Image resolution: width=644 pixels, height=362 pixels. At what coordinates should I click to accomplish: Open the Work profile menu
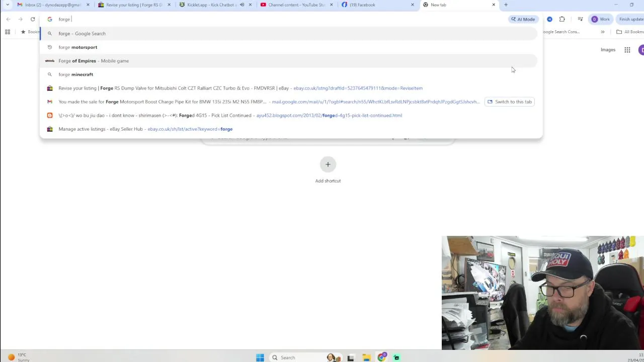click(601, 19)
